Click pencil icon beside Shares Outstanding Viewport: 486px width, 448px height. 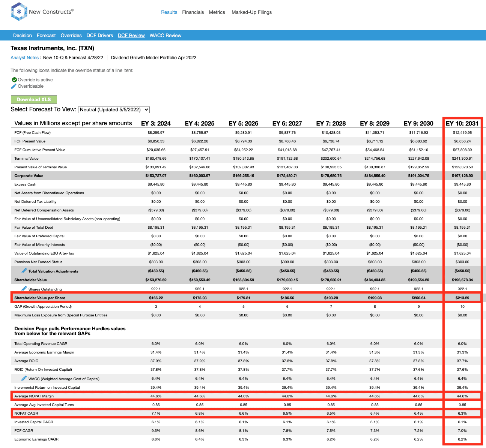24,289
